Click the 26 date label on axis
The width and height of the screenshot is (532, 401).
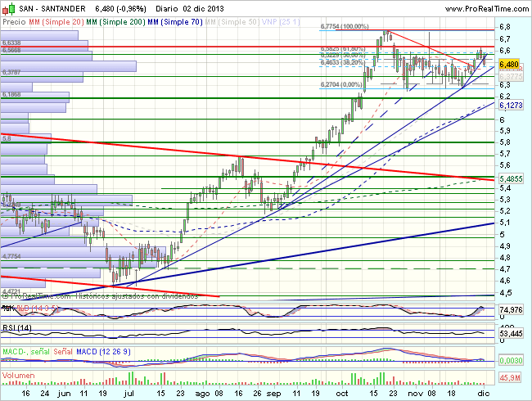[x=258, y=394]
